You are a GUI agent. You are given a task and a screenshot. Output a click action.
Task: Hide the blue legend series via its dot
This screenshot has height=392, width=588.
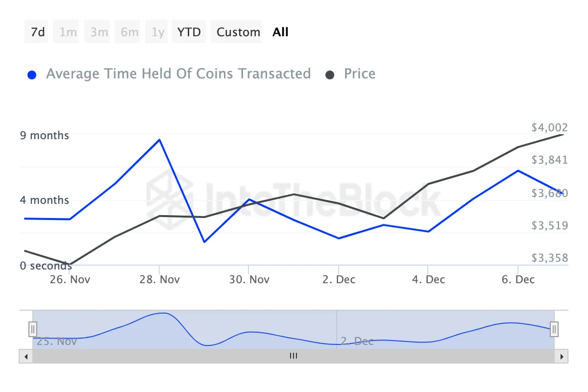[32, 73]
